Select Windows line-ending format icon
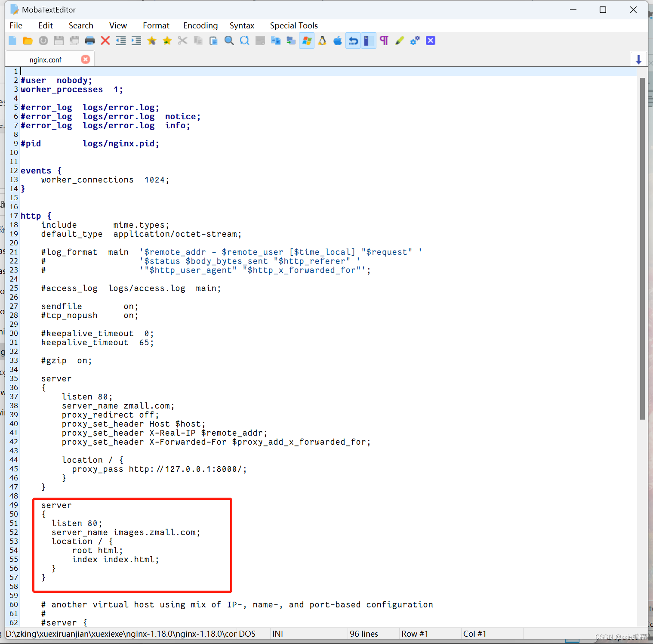 coord(307,41)
